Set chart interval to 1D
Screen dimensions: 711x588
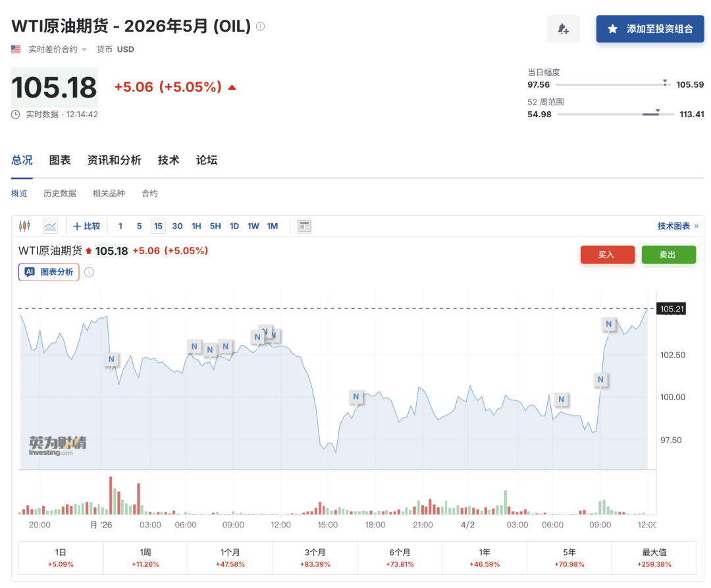pyautogui.click(x=234, y=226)
